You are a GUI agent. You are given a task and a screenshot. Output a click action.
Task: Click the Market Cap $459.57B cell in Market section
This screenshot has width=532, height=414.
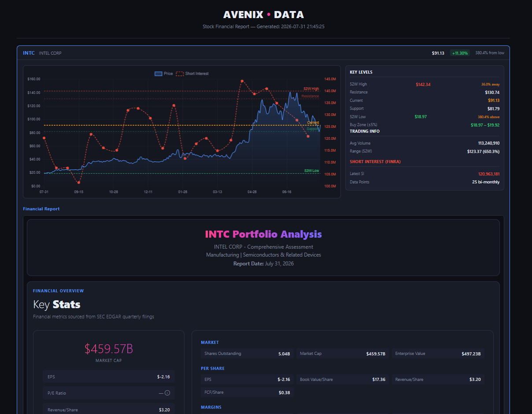coord(343,354)
